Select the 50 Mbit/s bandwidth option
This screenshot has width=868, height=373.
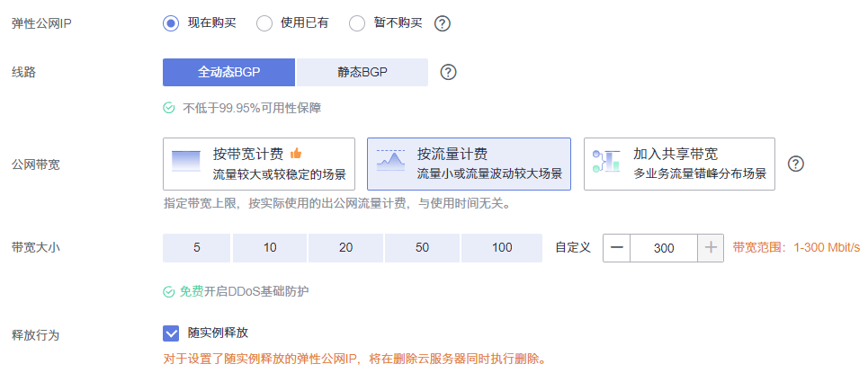423,247
